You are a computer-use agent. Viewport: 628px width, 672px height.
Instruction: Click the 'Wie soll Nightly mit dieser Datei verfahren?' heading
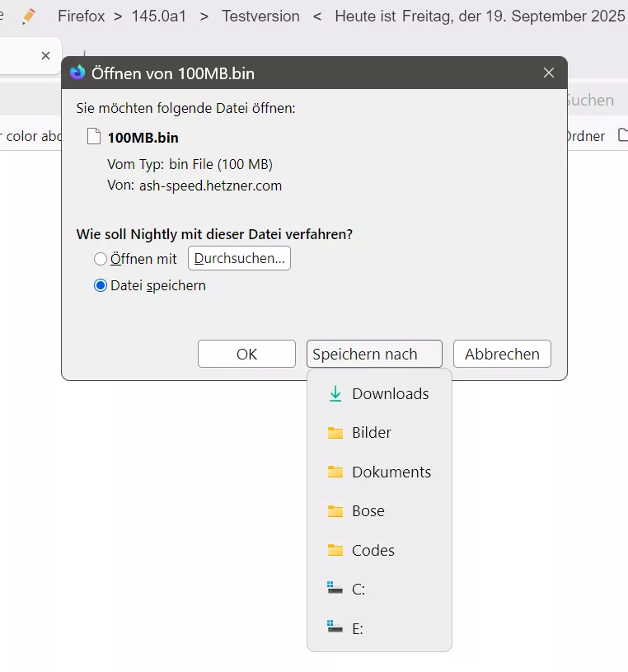click(x=214, y=234)
